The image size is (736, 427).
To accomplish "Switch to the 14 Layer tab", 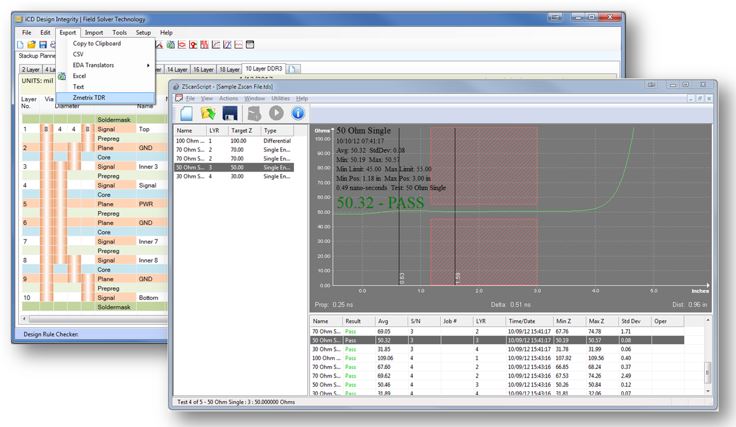I will 177,69.
